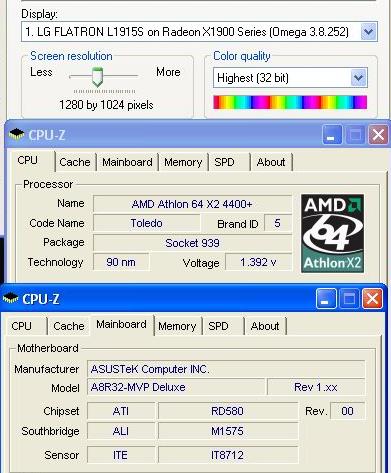Expand the Color quality dropdown
Image resolution: width=391 pixels, height=473 pixels.
point(358,78)
